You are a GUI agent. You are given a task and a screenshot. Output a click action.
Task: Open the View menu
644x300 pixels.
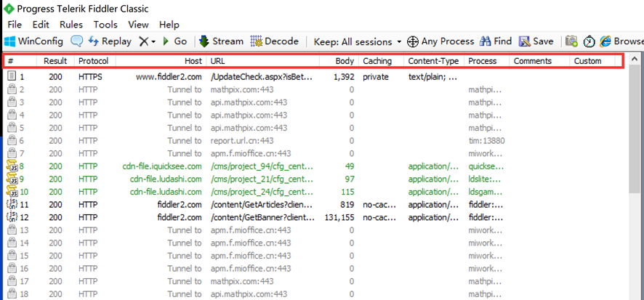pos(138,25)
